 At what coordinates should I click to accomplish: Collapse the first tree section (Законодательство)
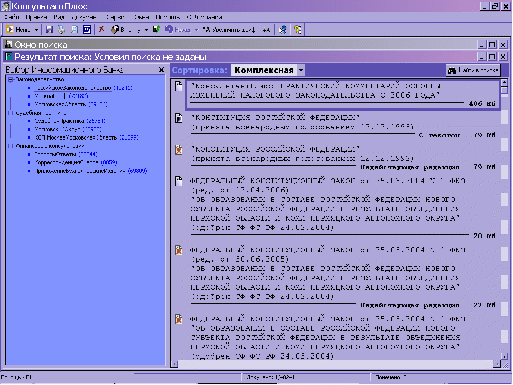coord(10,79)
